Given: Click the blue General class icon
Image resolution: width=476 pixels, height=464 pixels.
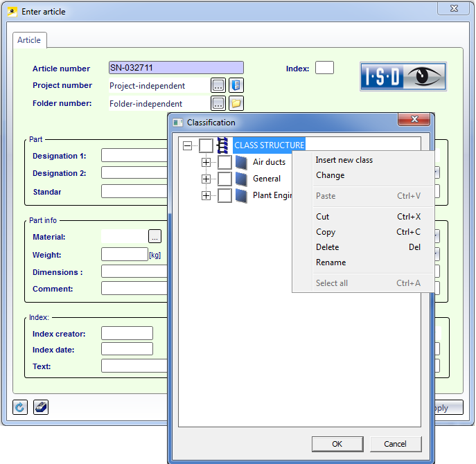Looking at the screenshot, I should [241, 179].
